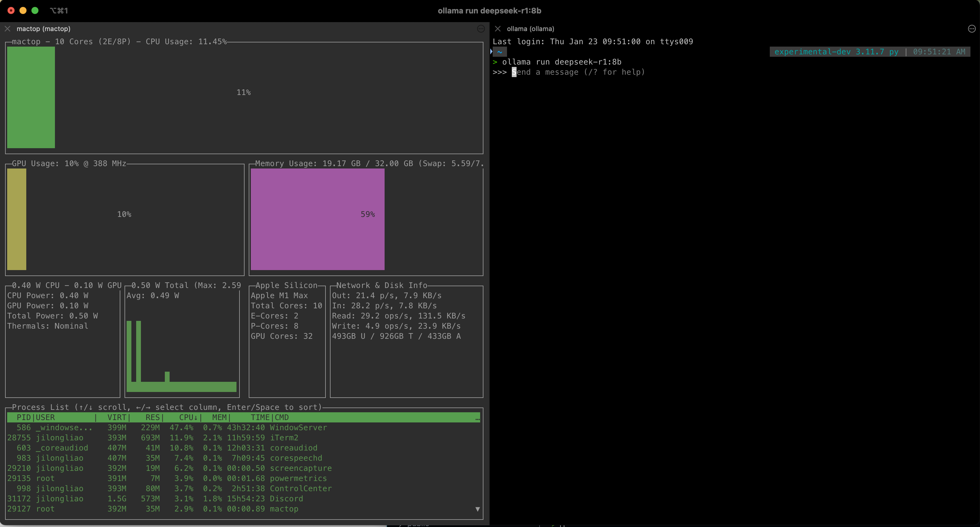Click the ellipsis at the process header end
The height and width of the screenshot is (527, 980).
477,419
